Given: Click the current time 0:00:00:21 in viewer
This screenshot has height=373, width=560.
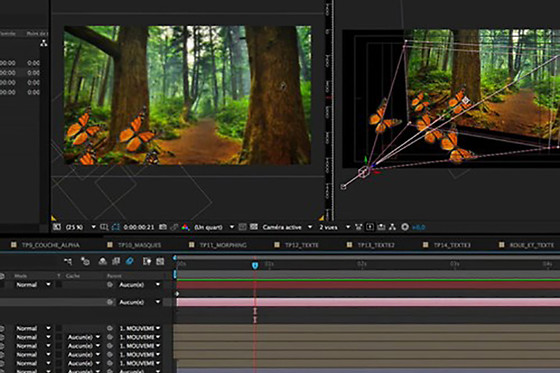Looking at the screenshot, I should pos(139,227).
